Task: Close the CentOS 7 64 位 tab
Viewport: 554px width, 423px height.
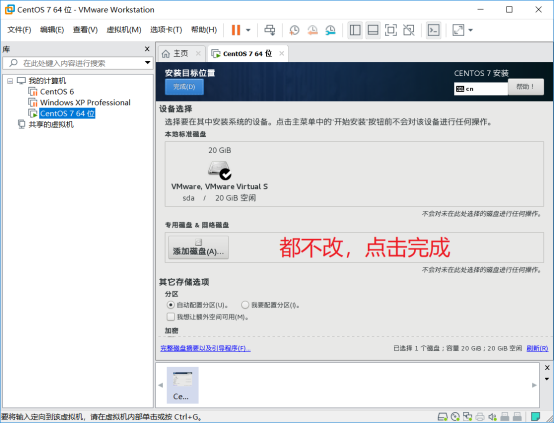Action: pyautogui.click(x=282, y=53)
